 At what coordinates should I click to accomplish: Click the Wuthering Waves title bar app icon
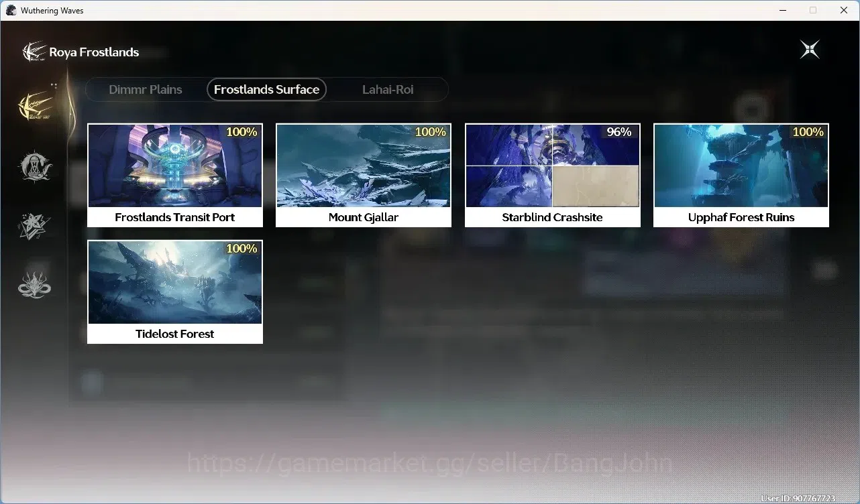pos(11,10)
